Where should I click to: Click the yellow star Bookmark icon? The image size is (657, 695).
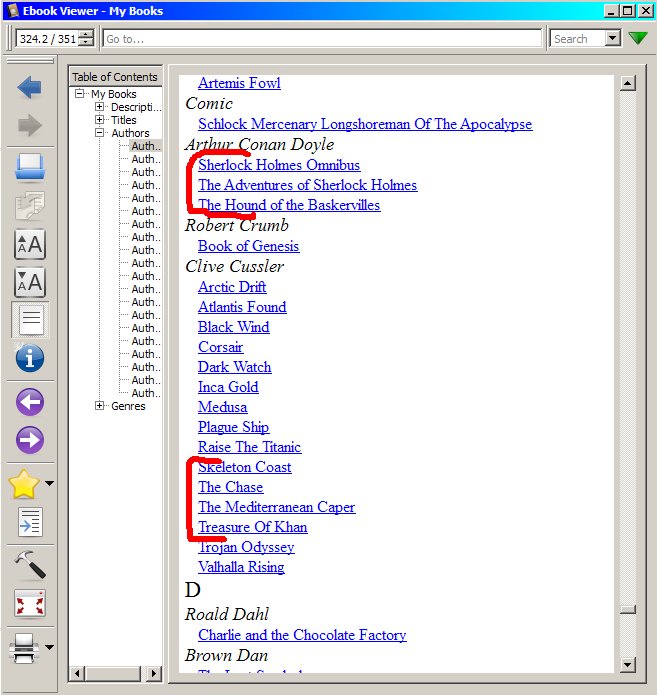[x=23, y=484]
